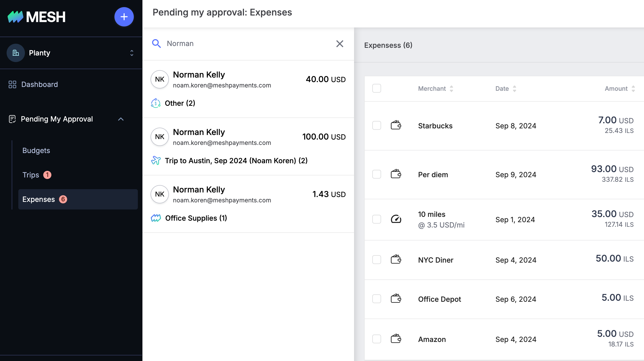Click the 93.00 USD amount

click(612, 169)
